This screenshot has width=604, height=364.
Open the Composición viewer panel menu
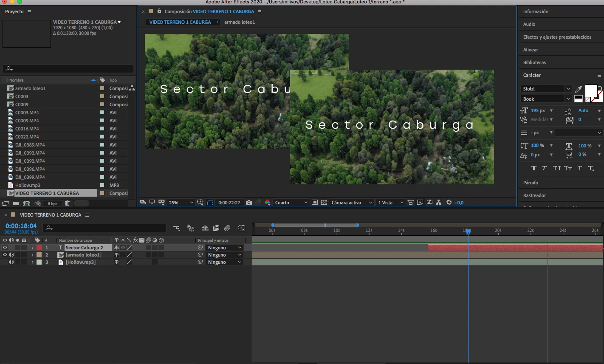[x=260, y=11]
